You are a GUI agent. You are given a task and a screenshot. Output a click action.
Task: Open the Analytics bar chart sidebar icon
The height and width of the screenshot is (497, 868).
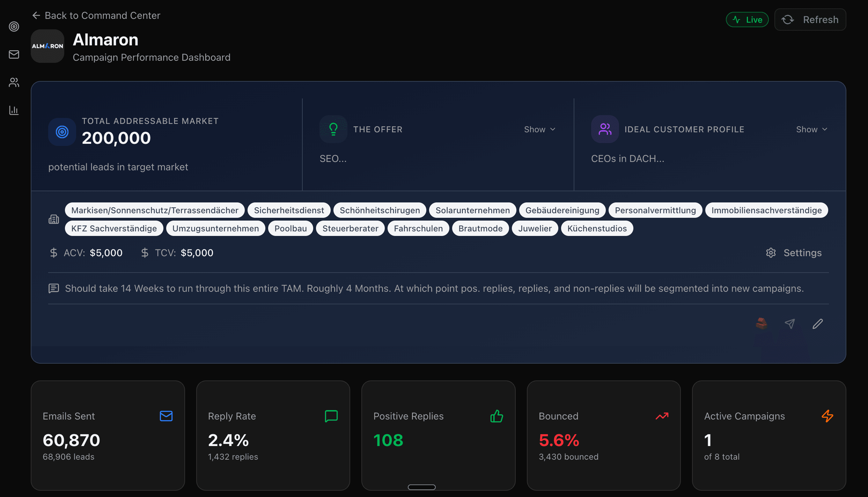pyautogui.click(x=14, y=110)
